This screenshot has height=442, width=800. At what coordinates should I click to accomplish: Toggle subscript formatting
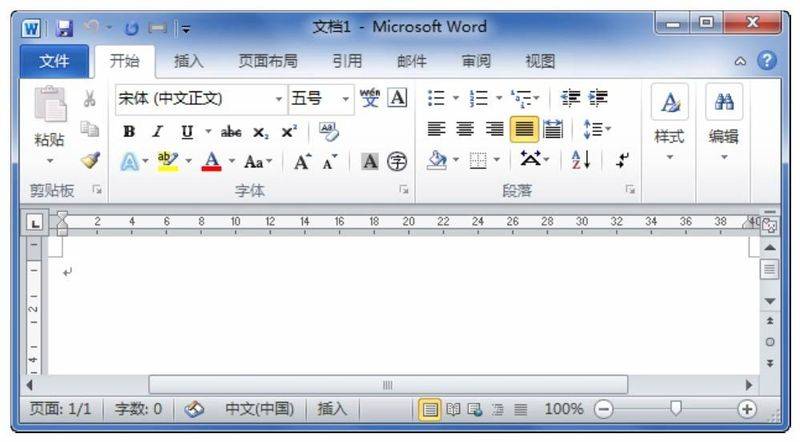(261, 133)
